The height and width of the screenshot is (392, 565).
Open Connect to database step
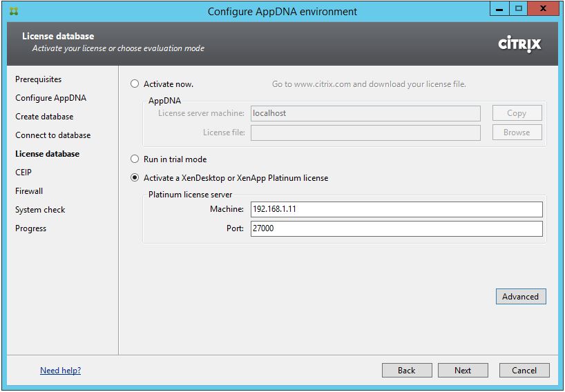point(52,135)
